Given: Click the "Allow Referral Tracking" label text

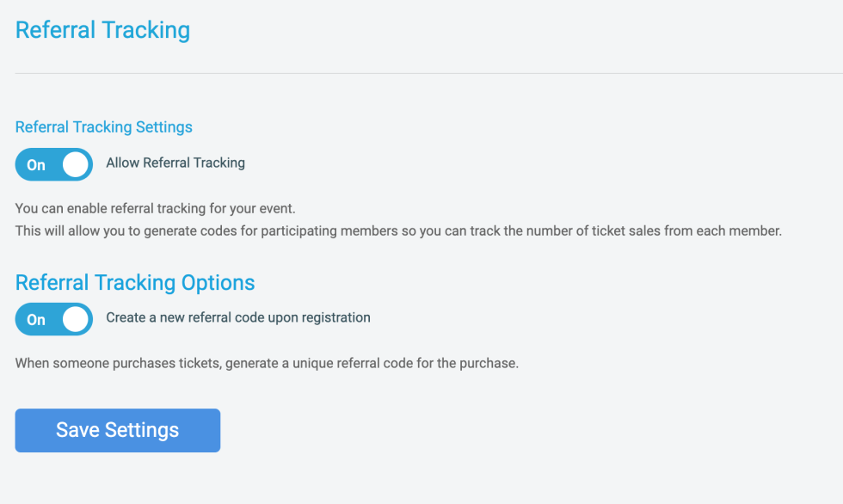Looking at the screenshot, I should point(175,163).
